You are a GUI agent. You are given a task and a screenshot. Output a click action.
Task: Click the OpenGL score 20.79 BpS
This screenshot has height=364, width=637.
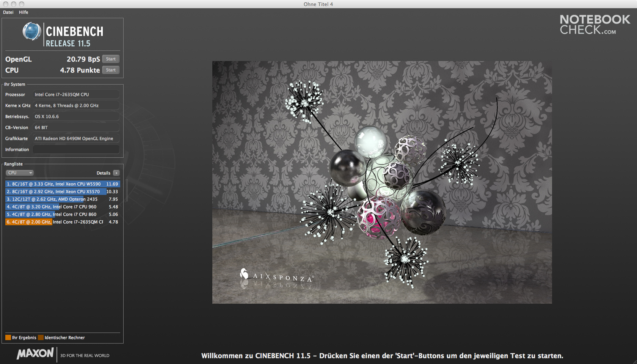(x=83, y=59)
